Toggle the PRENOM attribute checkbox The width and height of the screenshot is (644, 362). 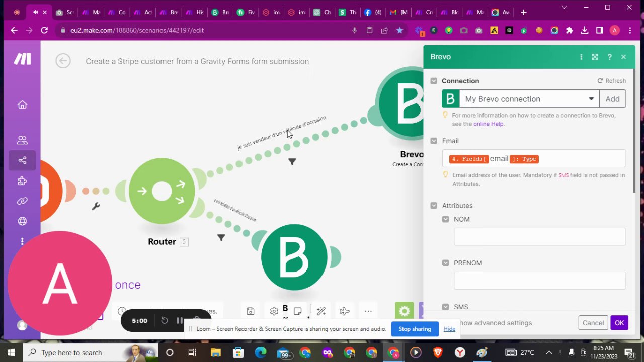[x=445, y=263]
